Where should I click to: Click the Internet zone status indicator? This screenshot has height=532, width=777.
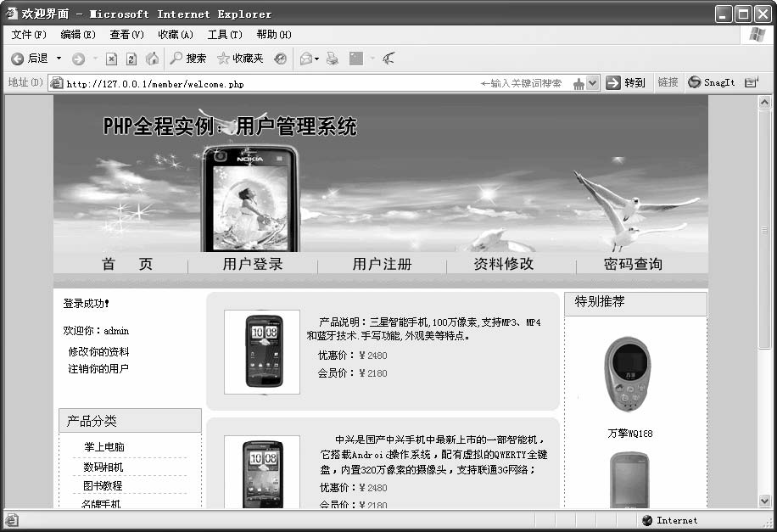coord(669,520)
